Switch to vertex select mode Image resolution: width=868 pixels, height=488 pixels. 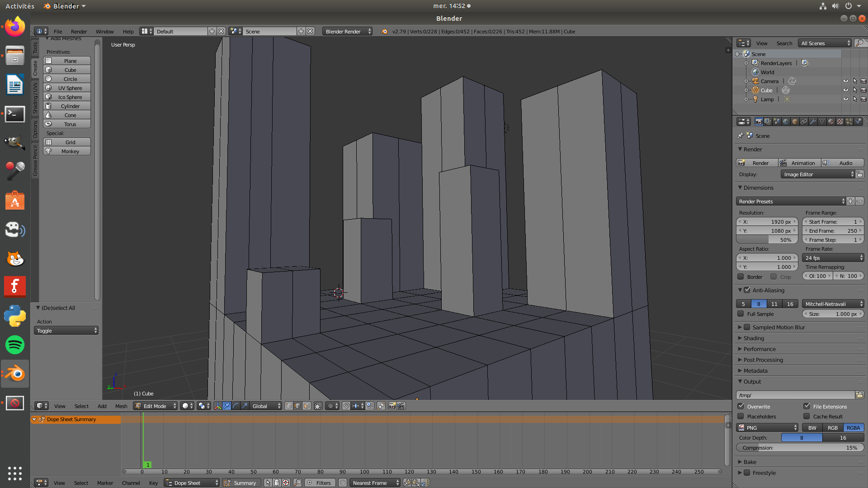(x=289, y=406)
